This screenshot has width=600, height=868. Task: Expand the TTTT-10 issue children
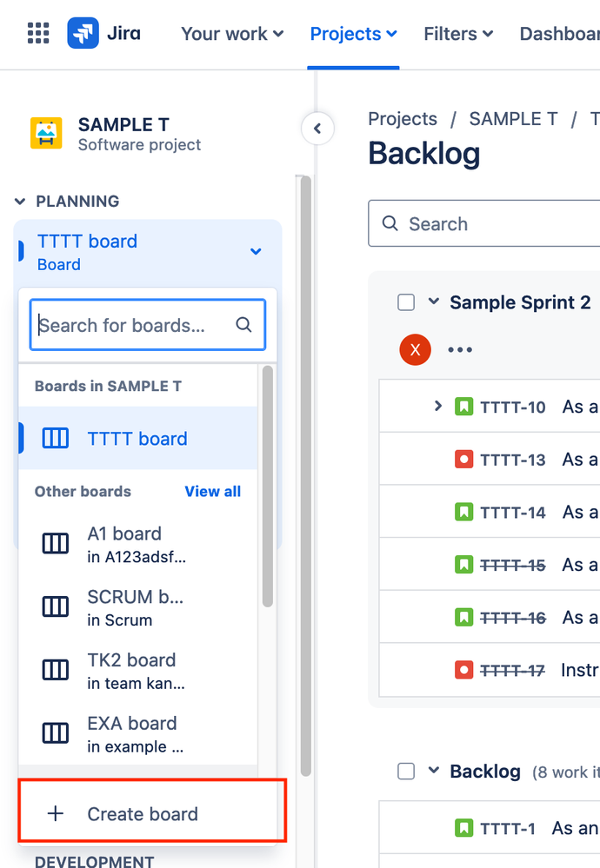tap(437, 406)
